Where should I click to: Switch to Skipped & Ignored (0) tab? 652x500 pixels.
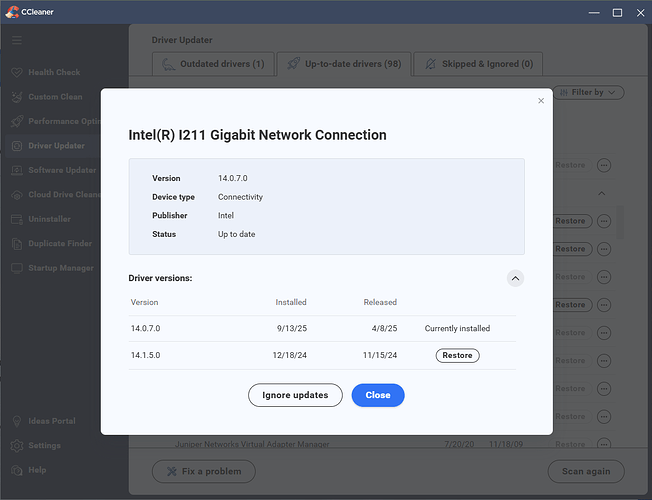pyautogui.click(x=478, y=64)
